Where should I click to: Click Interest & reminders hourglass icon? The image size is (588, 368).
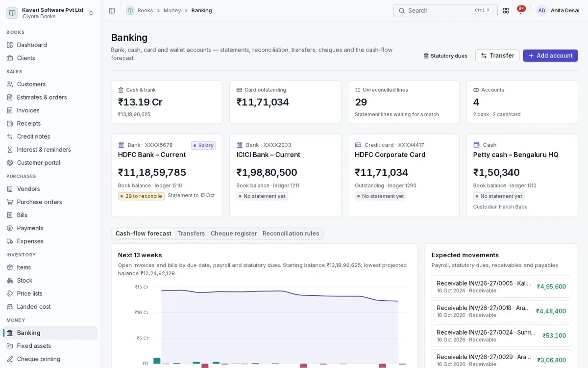click(x=10, y=150)
